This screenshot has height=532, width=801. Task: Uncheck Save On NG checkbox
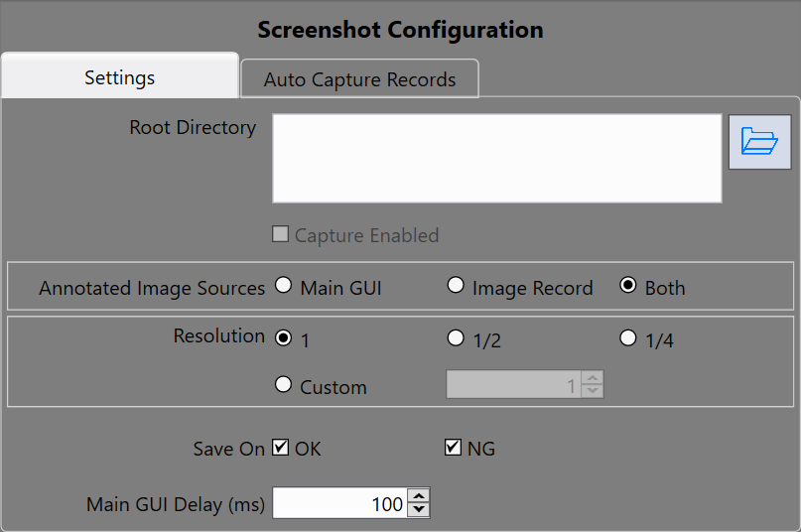(x=453, y=448)
